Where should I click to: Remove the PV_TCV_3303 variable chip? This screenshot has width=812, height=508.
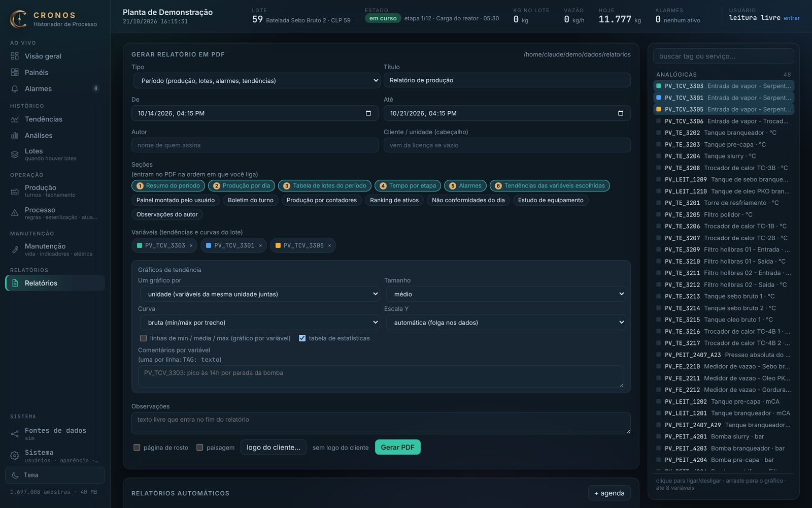191,246
